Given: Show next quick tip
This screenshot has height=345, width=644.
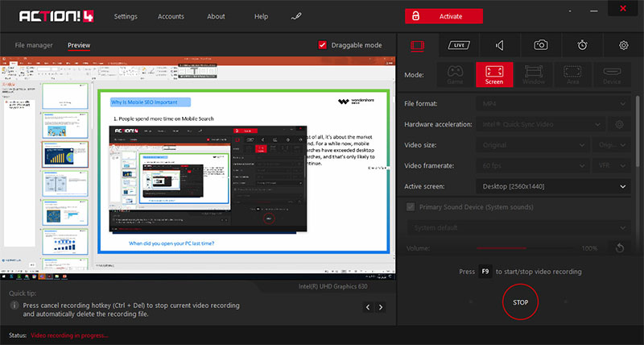Looking at the screenshot, I should 381,307.
